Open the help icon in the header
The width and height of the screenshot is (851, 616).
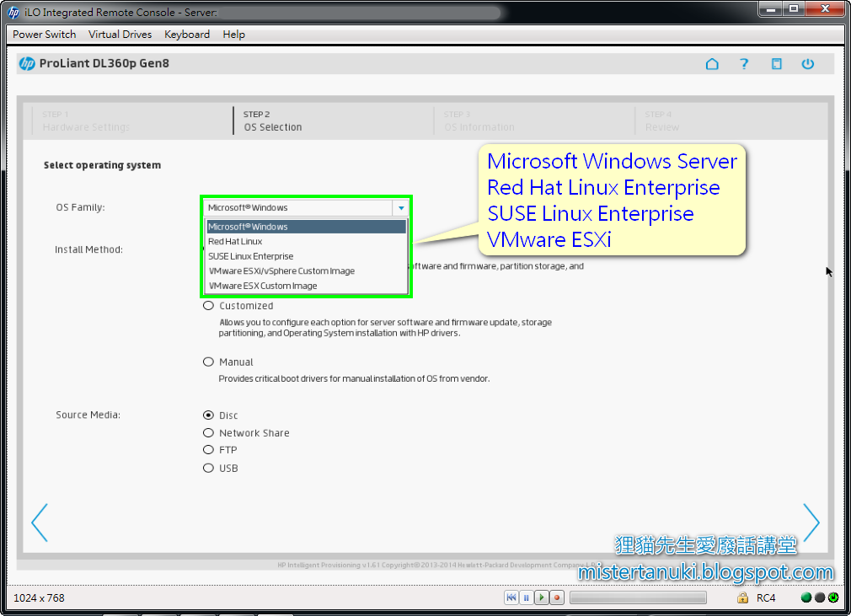744,63
